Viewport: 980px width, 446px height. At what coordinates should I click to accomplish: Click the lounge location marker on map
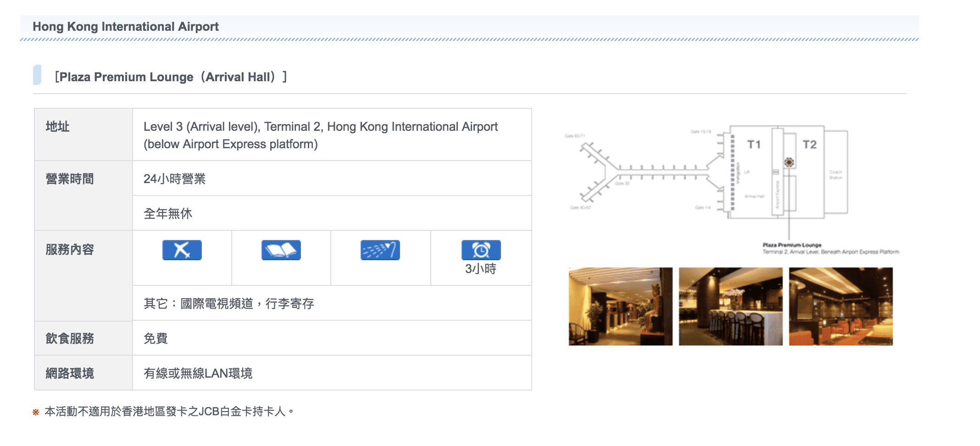tap(789, 162)
